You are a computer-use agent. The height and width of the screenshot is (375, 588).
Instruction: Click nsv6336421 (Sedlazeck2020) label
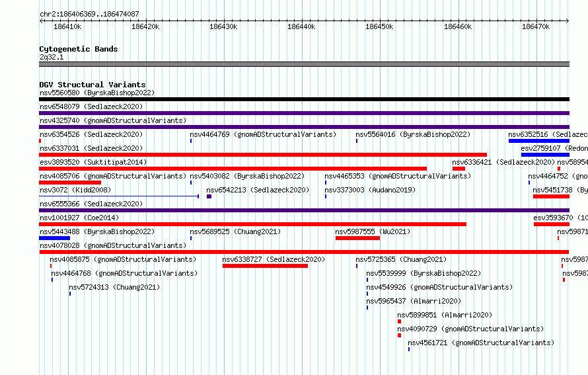tap(503, 162)
